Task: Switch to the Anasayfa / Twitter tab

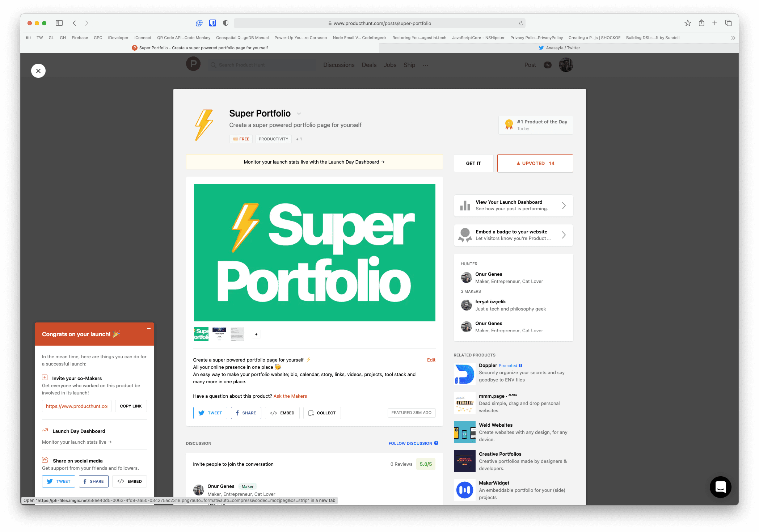Action: coord(559,48)
